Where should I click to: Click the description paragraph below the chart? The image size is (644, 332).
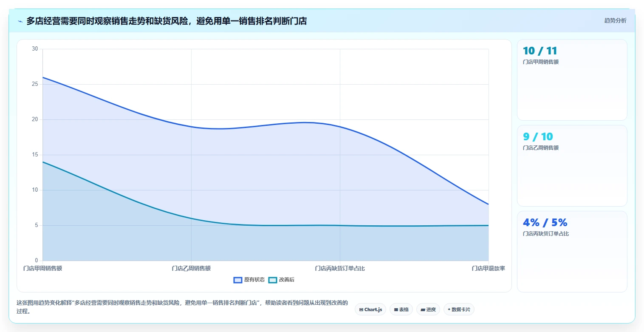click(182, 307)
